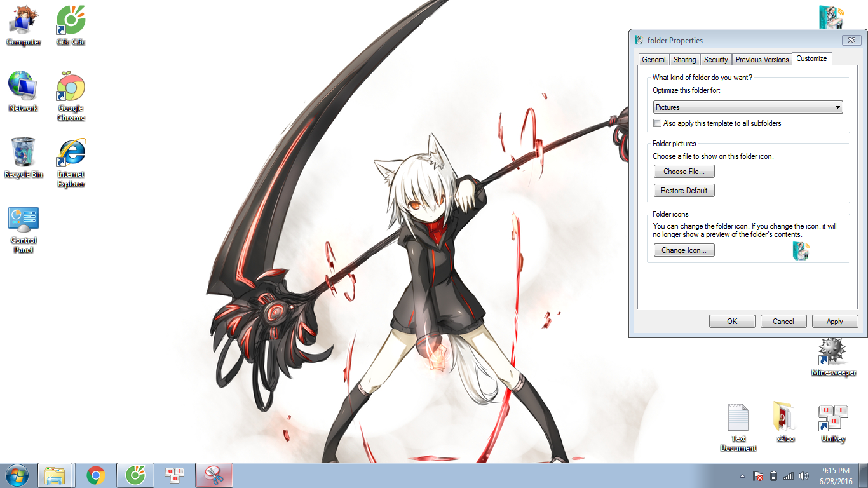Select the Internet Explorer desktop shortcut
The height and width of the screenshot is (488, 868).
[71, 163]
